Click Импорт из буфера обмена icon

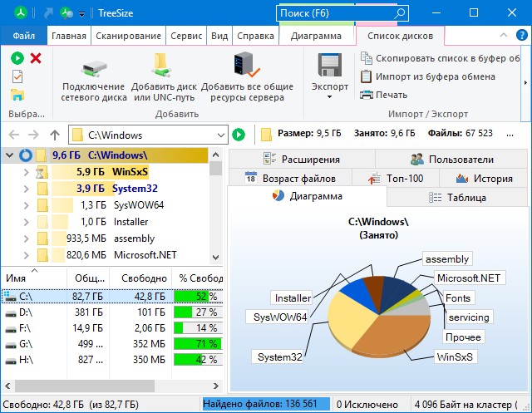click(x=367, y=76)
